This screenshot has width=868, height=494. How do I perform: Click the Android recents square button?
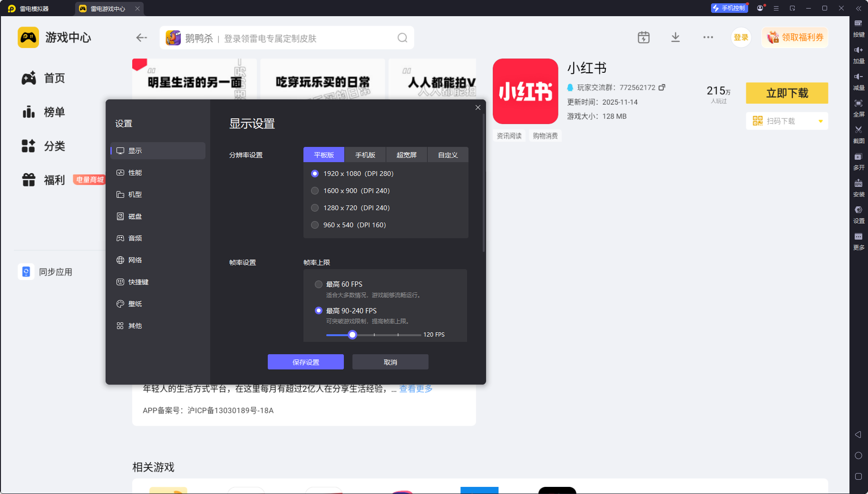click(x=858, y=476)
